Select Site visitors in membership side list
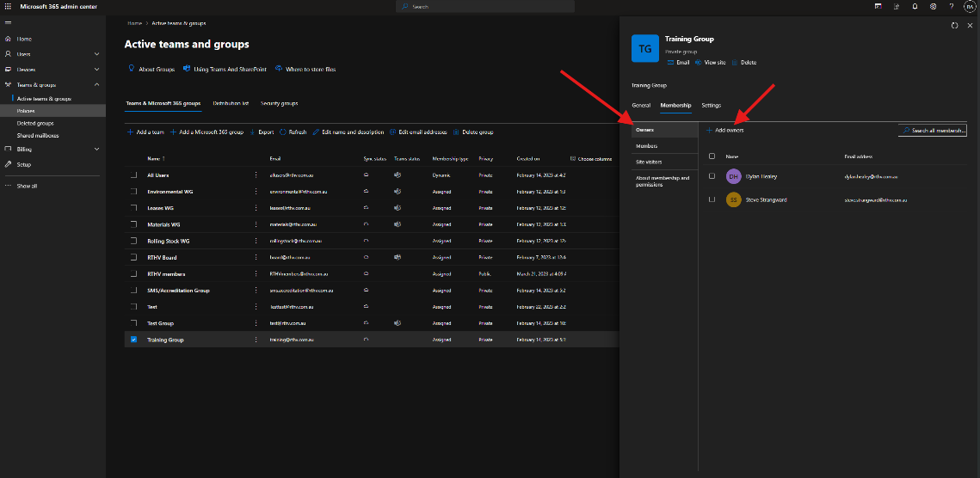The image size is (980, 478). (x=664, y=162)
